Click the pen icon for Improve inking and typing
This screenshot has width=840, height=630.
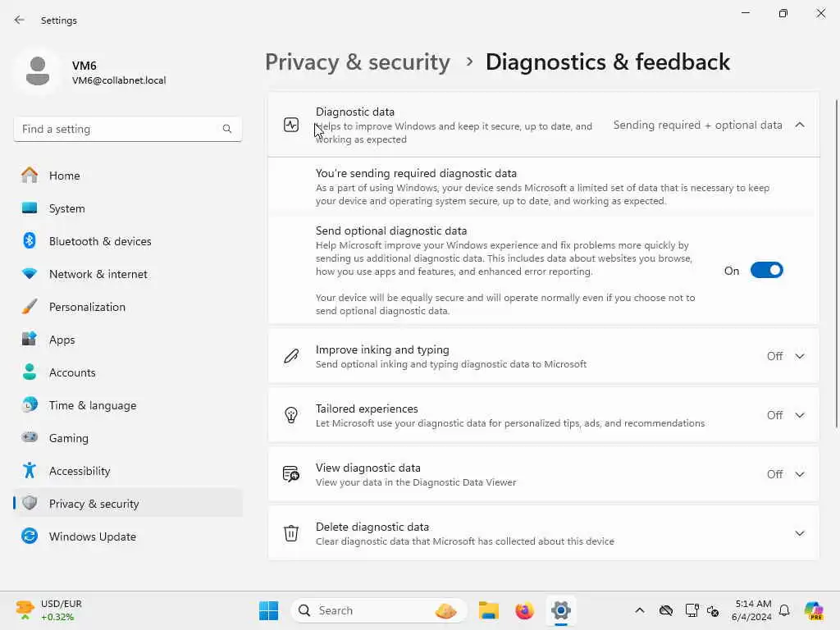pyautogui.click(x=291, y=356)
